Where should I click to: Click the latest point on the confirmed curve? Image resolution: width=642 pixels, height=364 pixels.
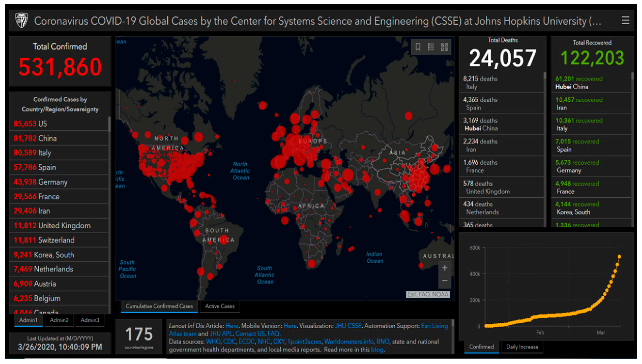point(619,256)
